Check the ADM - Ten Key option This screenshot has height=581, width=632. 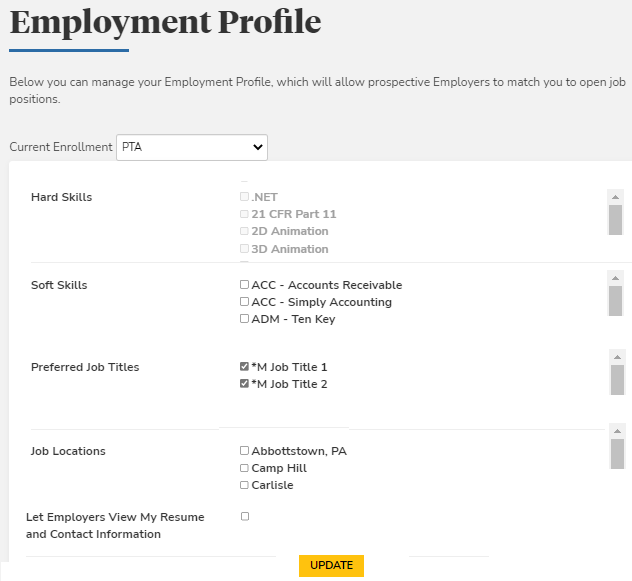[244, 319]
